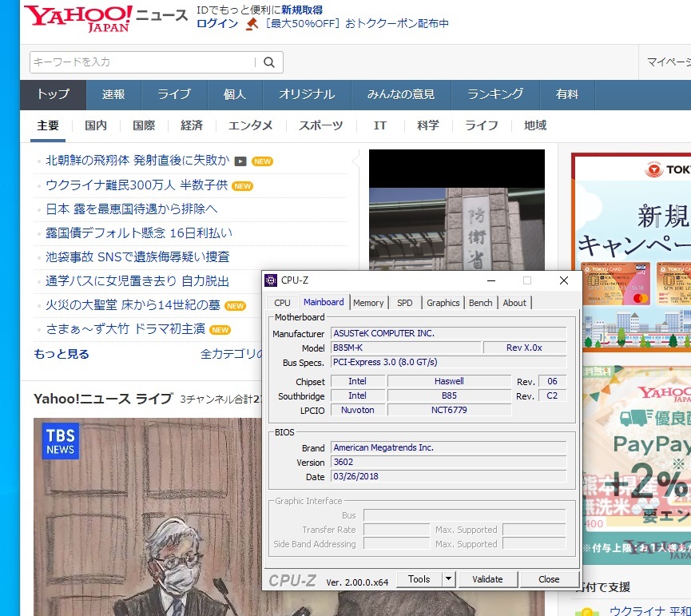The height and width of the screenshot is (616, 691).
Task: Click the auction hammer icon beside coupon link
Action: 252,24
